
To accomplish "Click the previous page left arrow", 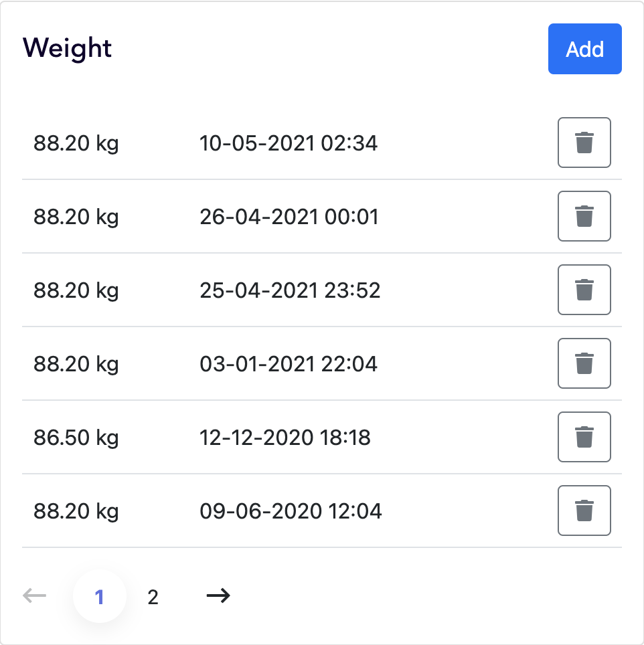I will click(x=34, y=596).
